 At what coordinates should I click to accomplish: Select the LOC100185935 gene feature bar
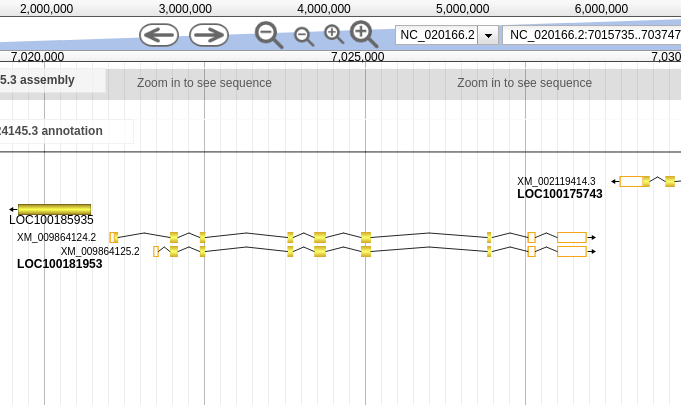tap(54, 209)
